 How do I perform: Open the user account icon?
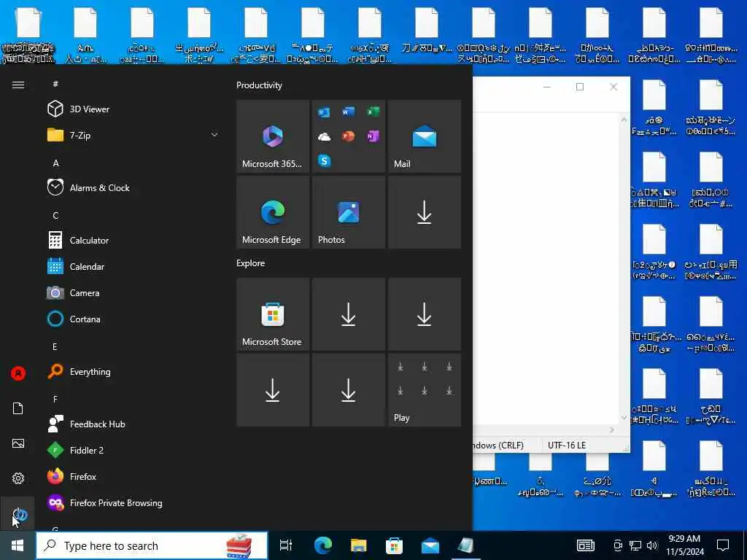(x=18, y=373)
